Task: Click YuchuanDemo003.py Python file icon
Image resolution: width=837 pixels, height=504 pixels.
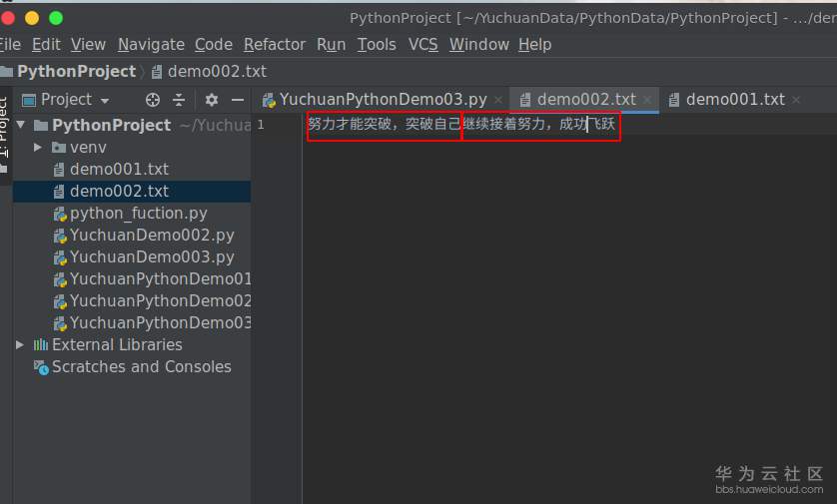Action: click(x=60, y=257)
